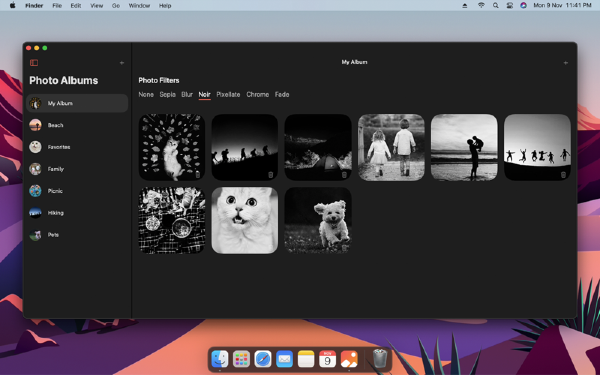600x375 pixels.
Task: Delete the picnic blanket photo via trash
Action: (198, 248)
